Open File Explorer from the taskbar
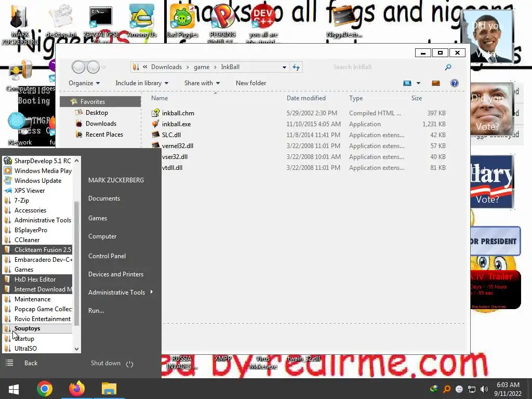The width and height of the screenshot is (532, 399). [109, 389]
